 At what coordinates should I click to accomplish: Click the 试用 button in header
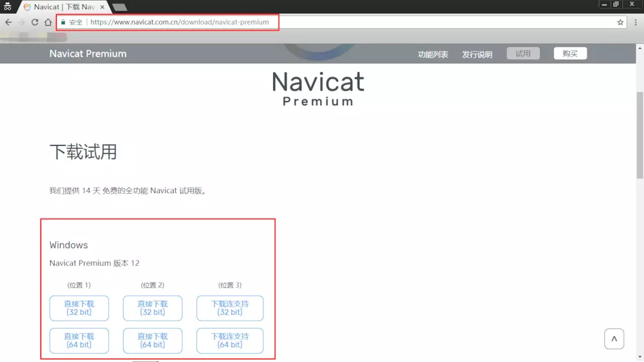[523, 53]
